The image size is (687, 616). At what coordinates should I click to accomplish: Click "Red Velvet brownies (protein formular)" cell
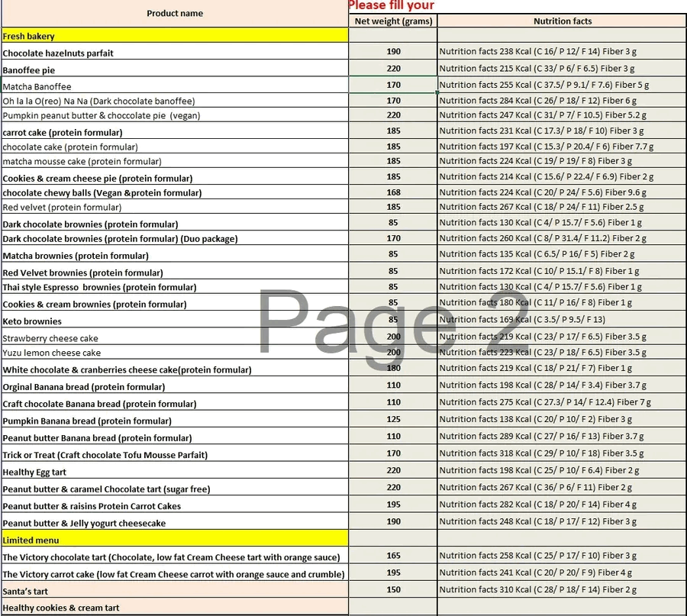tap(175, 271)
